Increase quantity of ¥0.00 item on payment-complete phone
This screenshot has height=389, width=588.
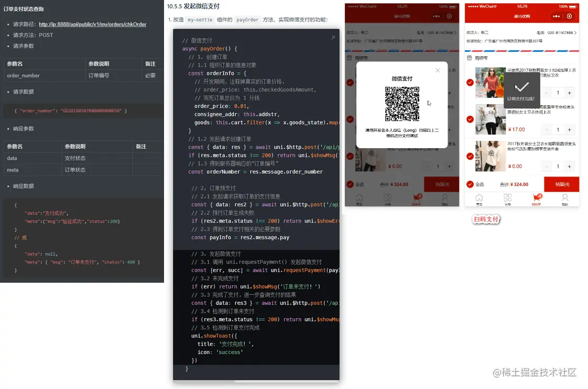click(569, 166)
